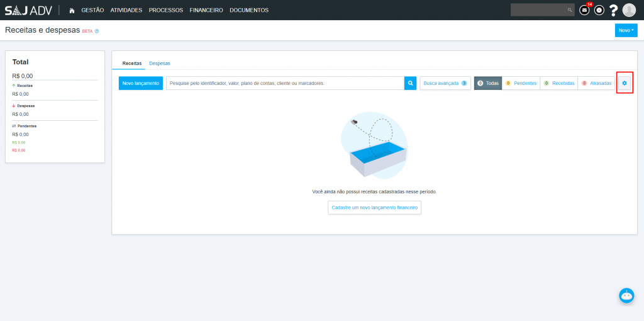
Task: Open the round gear icon in the top bar
Action: coord(599,10)
